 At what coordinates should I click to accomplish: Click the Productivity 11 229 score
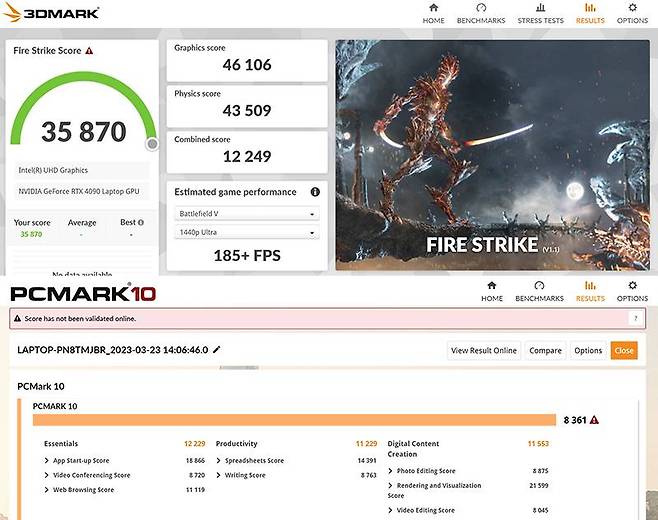366,444
